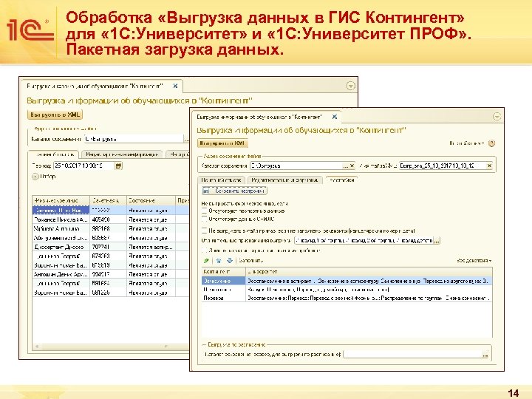
Task: Select Основной список tab in back window
Action: coord(54,154)
